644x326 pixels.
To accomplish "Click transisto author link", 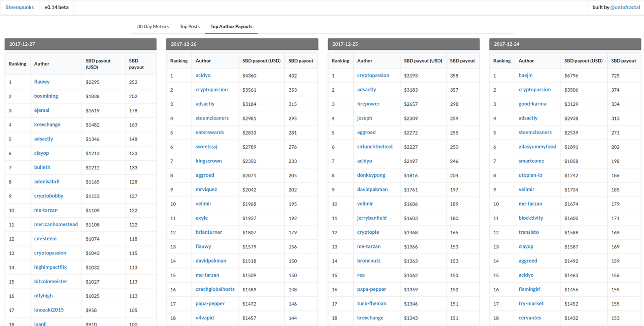I will tap(529, 232).
